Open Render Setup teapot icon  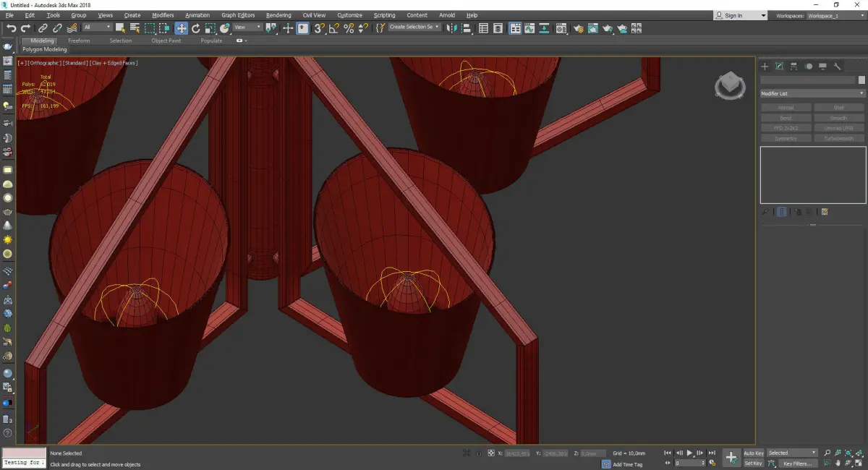(x=578, y=28)
